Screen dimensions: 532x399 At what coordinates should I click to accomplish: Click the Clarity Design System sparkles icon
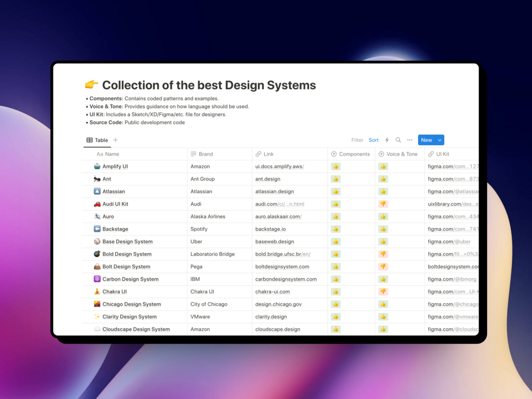pos(97,316)
